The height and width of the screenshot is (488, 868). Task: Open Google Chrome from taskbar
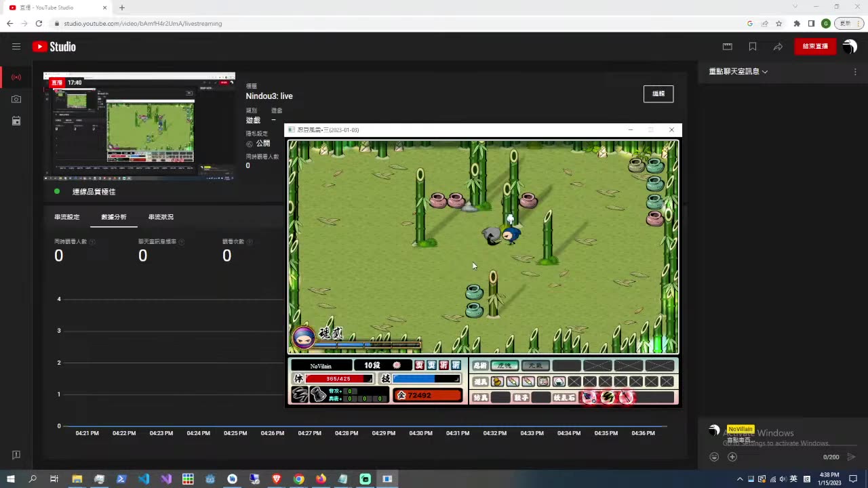click(298, 479)
